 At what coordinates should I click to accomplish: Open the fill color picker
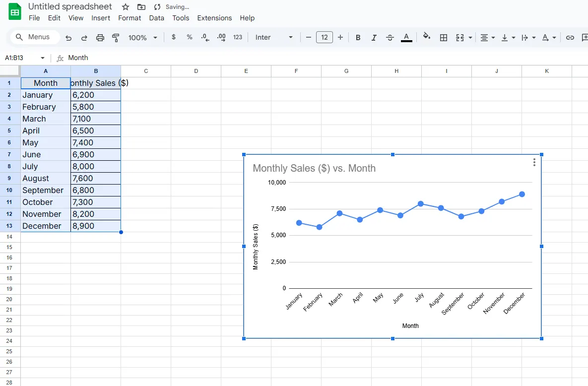pyautogui.click(x=426, y=37)
